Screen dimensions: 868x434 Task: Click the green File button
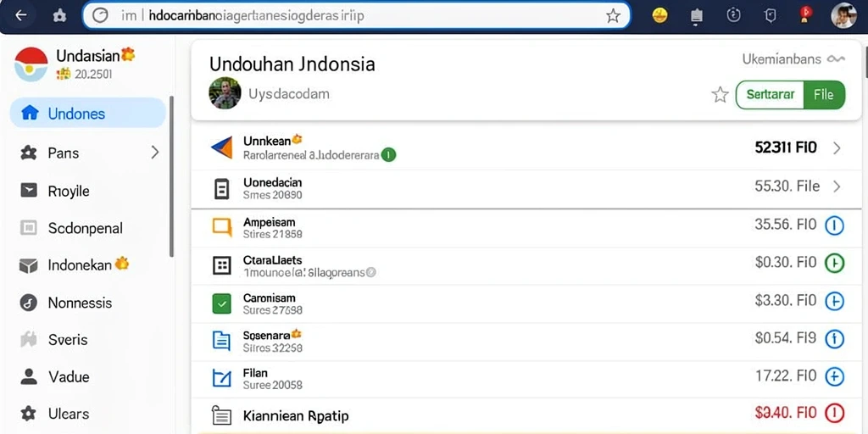click(824, 95)
